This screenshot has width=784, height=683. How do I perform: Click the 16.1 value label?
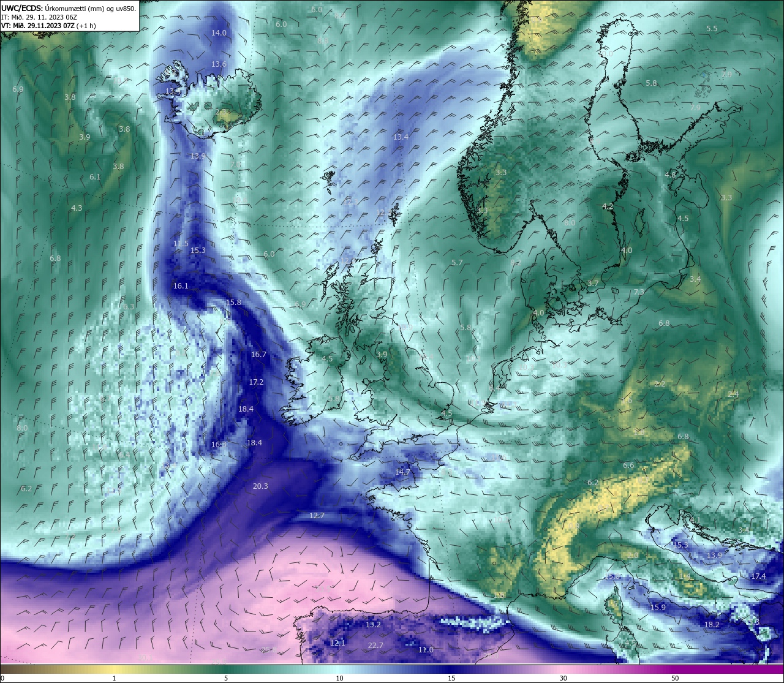click(x=181, y=286)
